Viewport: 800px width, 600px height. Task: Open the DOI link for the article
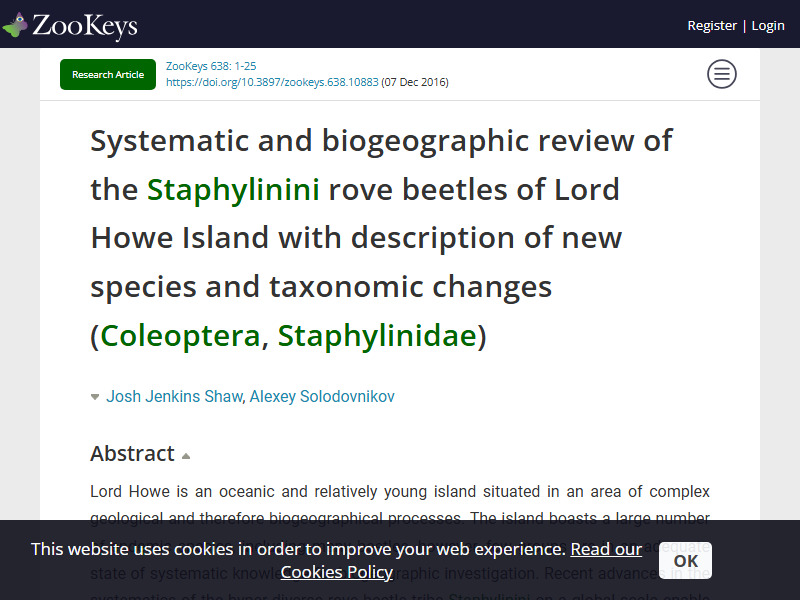pos(272,82)
